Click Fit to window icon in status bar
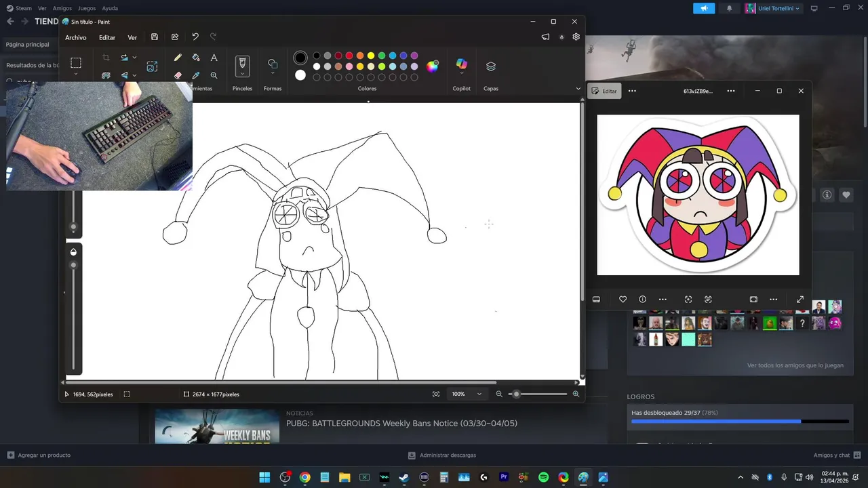 point(435,394)
